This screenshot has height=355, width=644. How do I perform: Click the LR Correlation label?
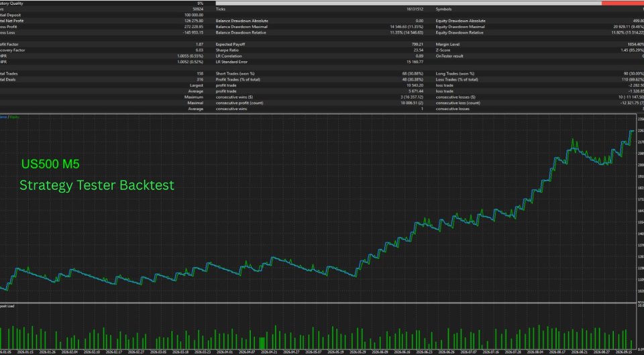tap(229, 56)
